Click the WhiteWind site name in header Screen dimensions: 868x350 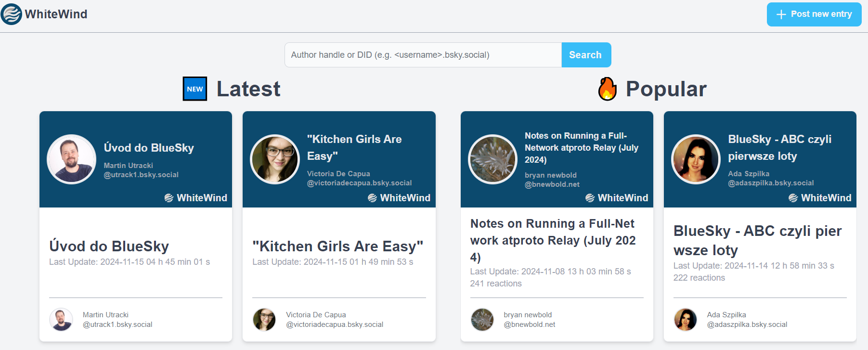tap(56, 14)
